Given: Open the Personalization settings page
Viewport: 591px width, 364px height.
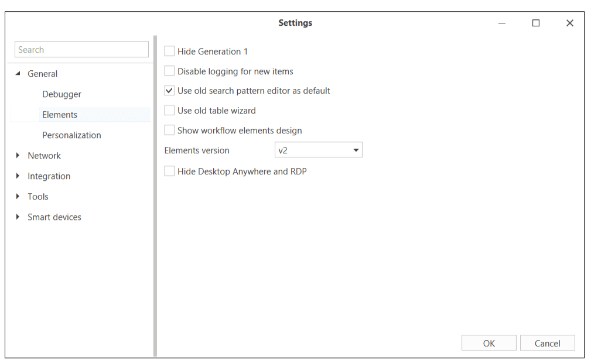Looking at the screenshot, I should (71, 135).
